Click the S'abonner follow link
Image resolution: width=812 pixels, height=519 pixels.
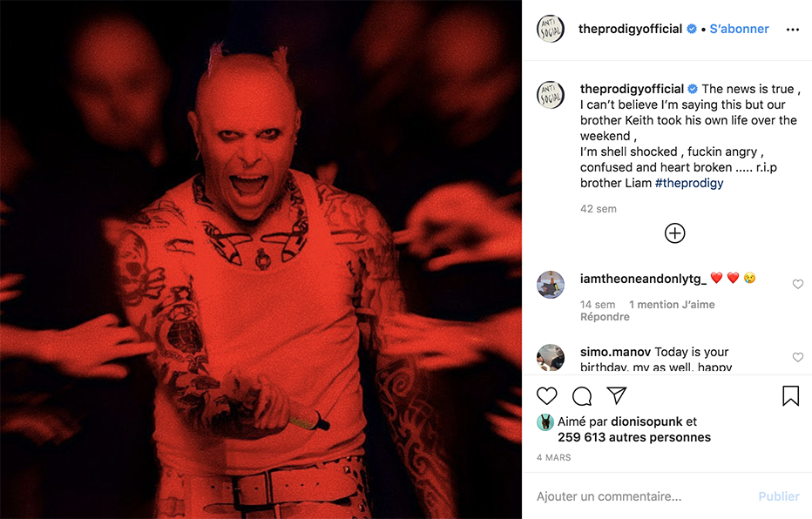(x=739, y=29)
